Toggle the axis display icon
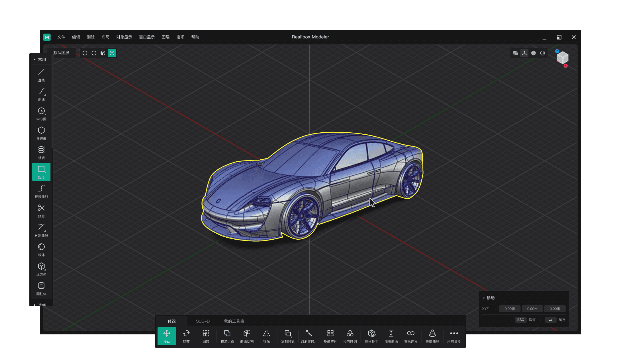The height and width of the screenshot is (364, 621). click(x=524, y=53)
